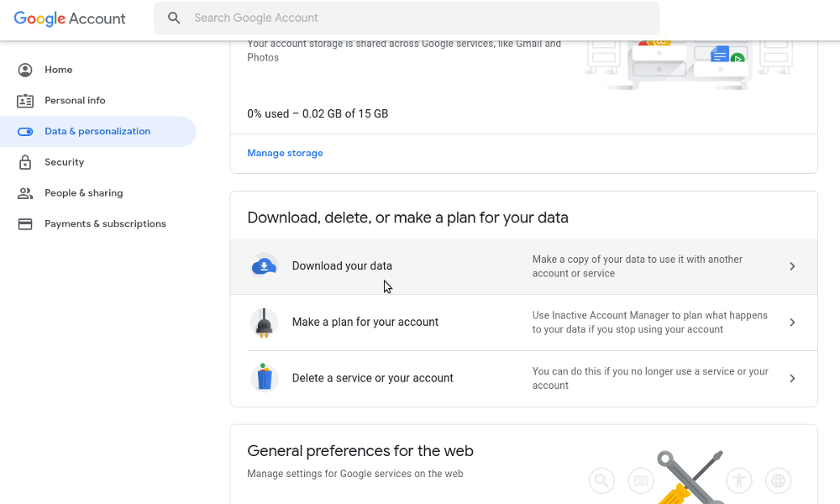The width and height of the screenshot is (840, 504).
Task: Click the Payments credit card icon
Action: click(x=25, y=224)
